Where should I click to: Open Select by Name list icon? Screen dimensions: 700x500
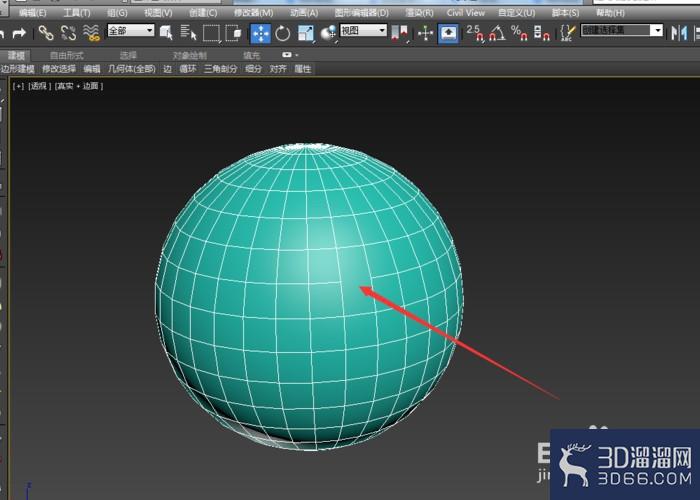[x=188, y=33]
